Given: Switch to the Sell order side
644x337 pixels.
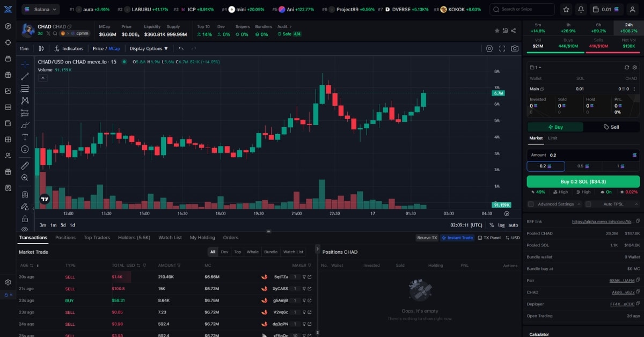Looking at the screenshot, I should coord(611,127).
